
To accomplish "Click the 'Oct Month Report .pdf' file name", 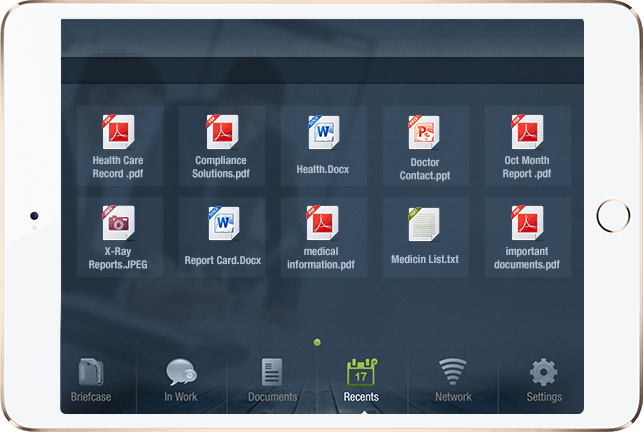I will [x=527, y=167].
